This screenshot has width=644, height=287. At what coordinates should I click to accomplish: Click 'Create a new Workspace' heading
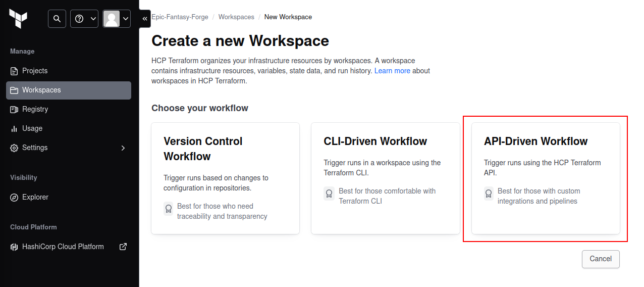click(x=240, y=40)
